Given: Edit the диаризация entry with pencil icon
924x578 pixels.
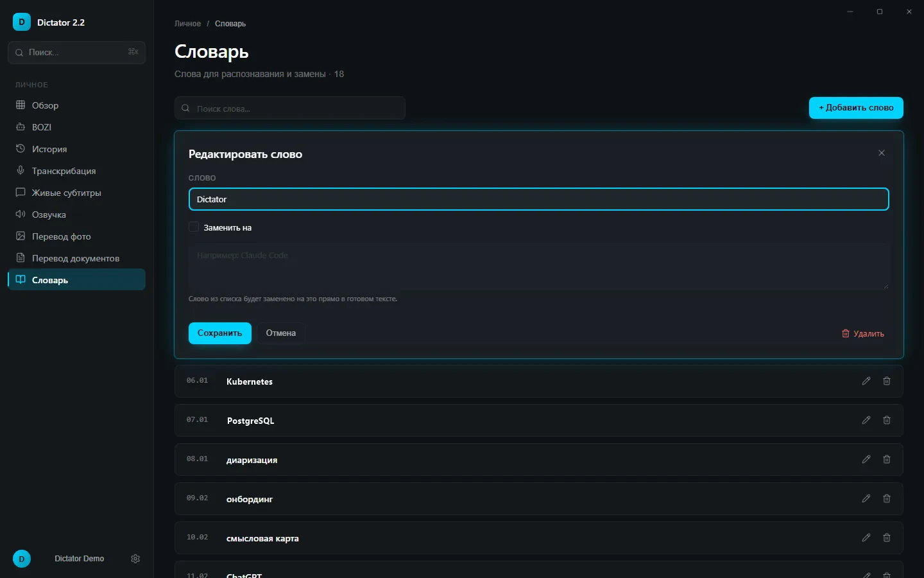Looking at the screenshot, I should click(866, 459).
